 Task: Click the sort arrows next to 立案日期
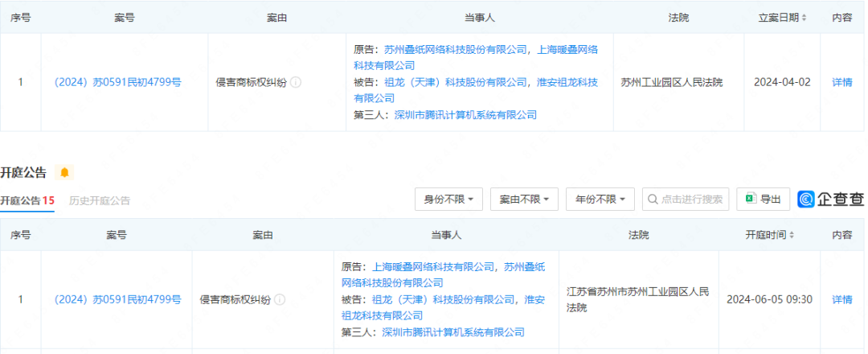click(804, 18)
